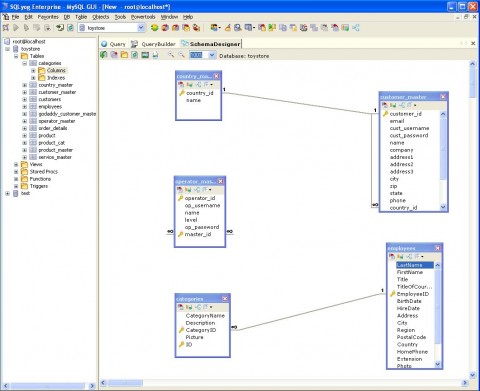Select the order_details table in tree

pos(53,128)
